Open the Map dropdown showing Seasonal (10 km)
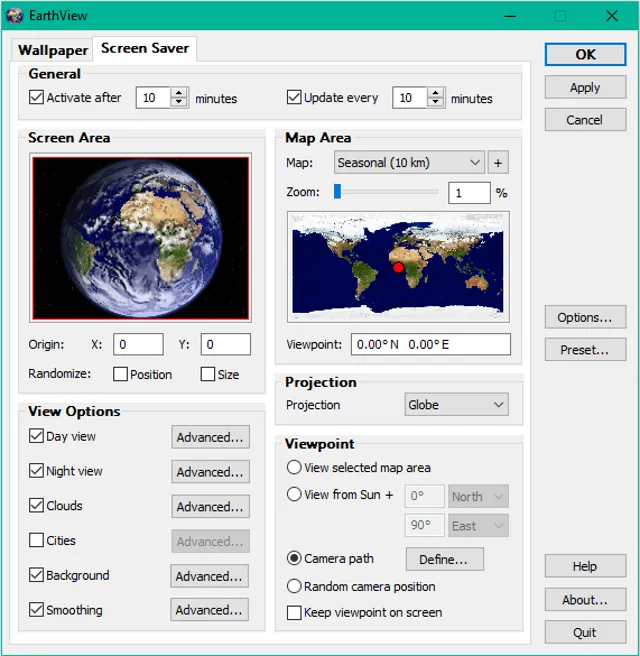 409,162
